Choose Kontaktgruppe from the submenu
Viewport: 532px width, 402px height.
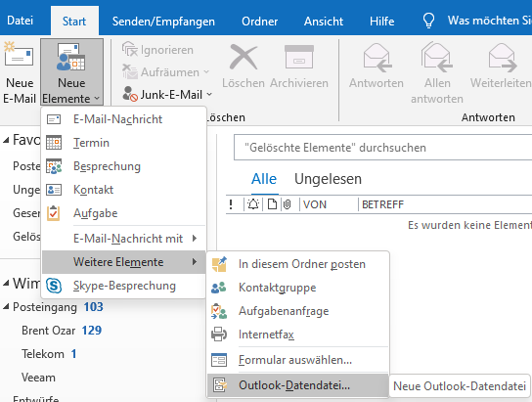298,288
